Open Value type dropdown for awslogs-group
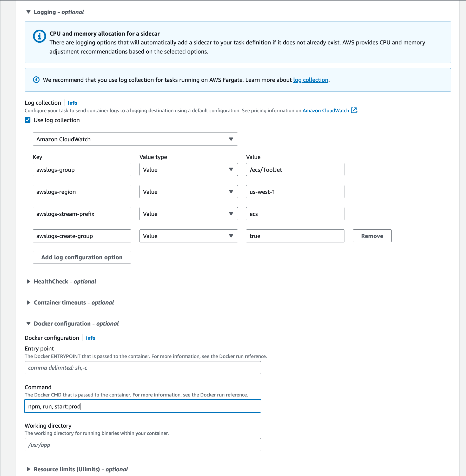This screenshot has width=466, height=476. (188, 170)
